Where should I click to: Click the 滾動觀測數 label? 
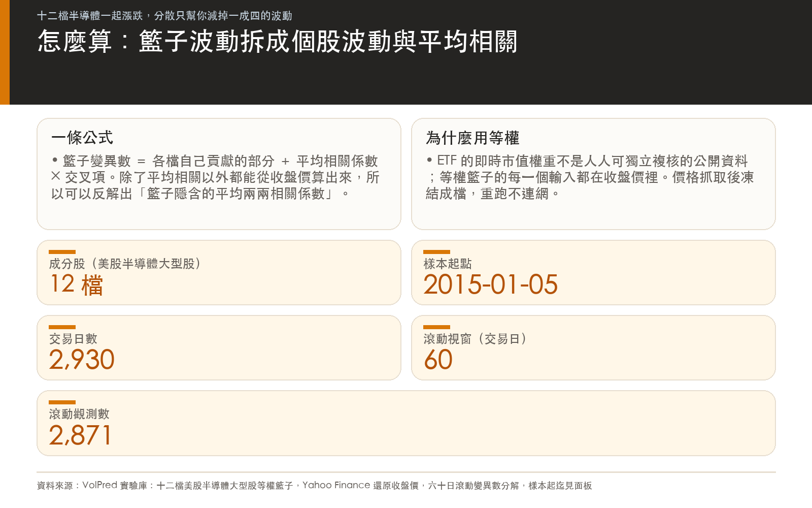point(79,414)
